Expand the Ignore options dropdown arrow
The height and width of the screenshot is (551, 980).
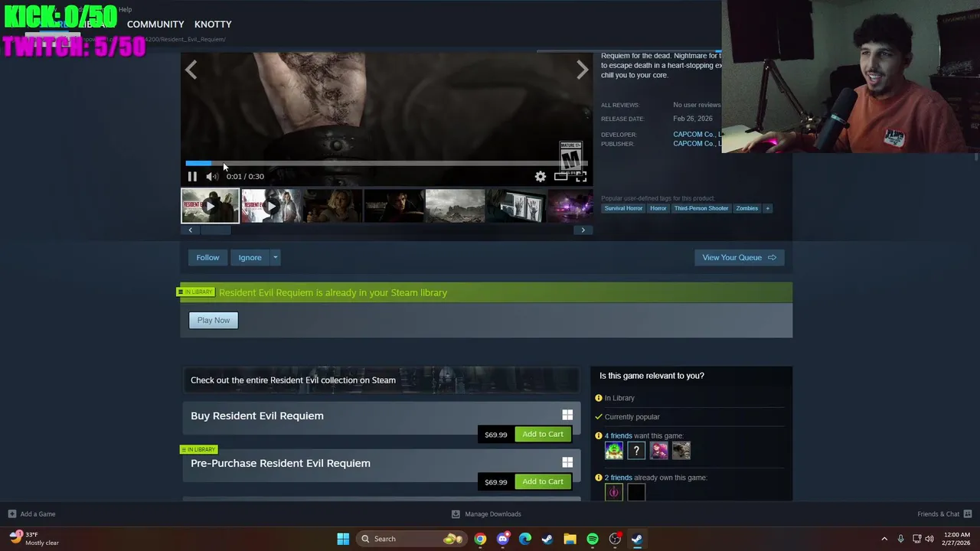pos(276,257)
